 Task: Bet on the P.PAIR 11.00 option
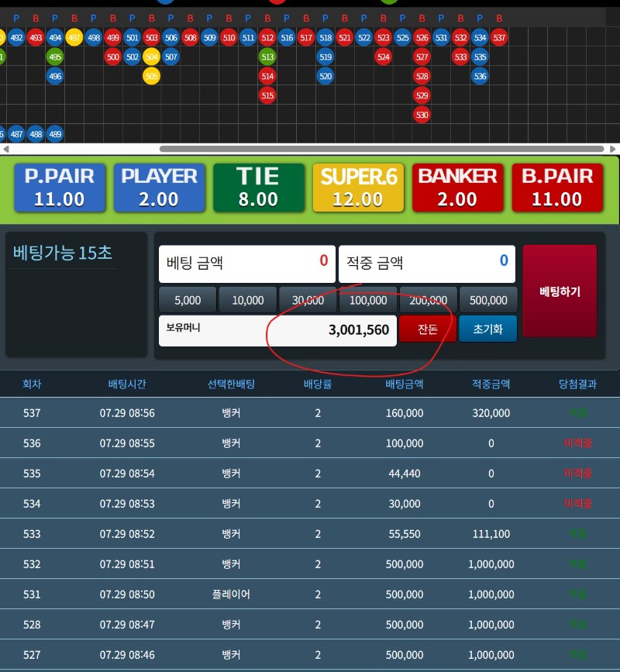(60, 188)
